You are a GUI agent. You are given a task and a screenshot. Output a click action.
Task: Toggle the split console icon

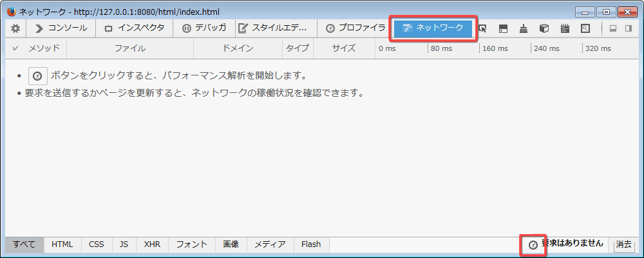point(503,28)
